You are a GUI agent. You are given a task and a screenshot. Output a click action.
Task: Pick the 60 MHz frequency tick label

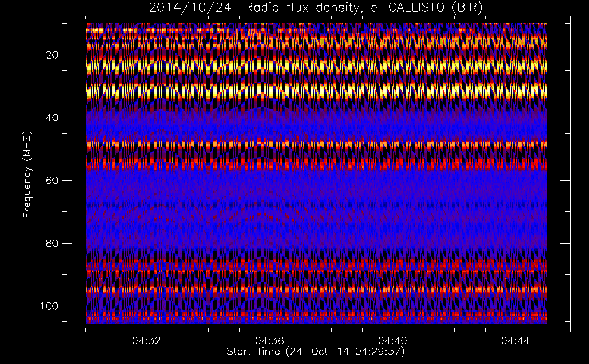[x=52, y=181]
